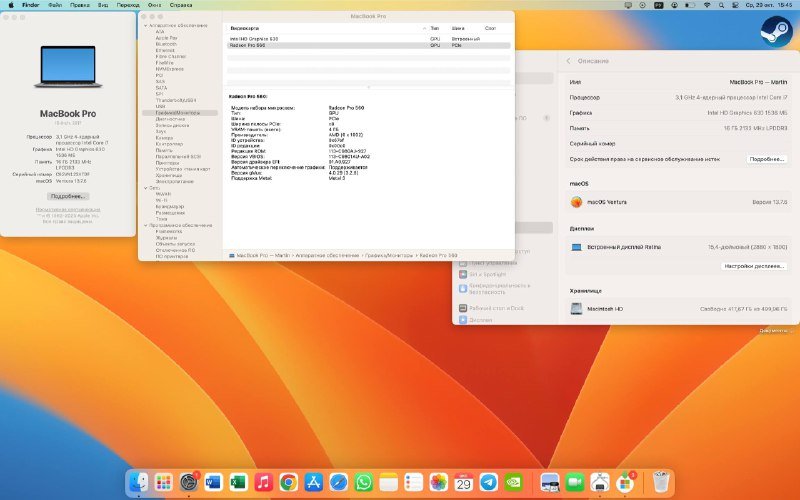
Task: Collapse the Программное обеспечение tree section
Action: tap(145, 226)
